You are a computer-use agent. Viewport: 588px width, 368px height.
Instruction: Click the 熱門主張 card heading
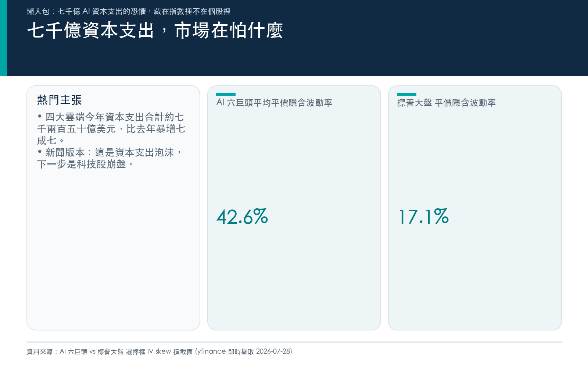pyautogui.click(x=60, y=100)
